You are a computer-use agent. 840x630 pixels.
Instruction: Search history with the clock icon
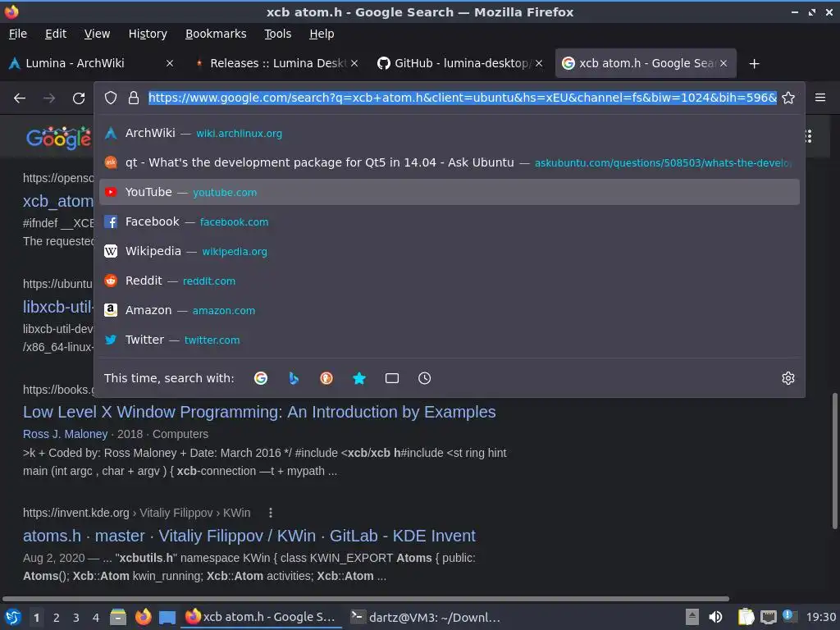coord(424,378)
